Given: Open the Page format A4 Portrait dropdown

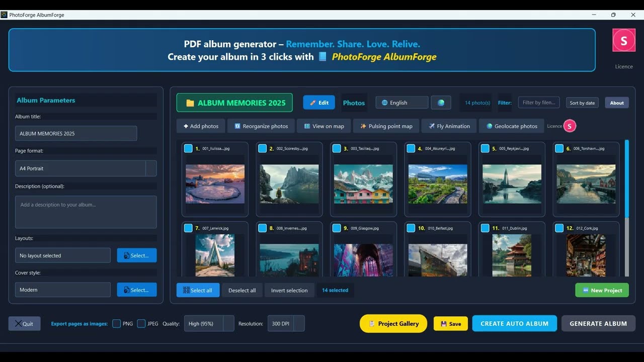Looking at the screenshot, I should [x=86, y=168].
